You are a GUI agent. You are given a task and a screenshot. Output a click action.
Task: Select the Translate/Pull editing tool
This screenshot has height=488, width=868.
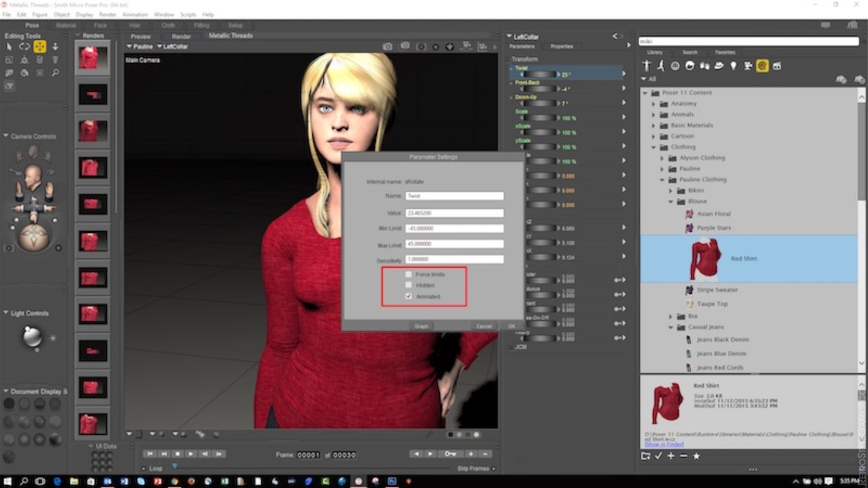[40, 47]
